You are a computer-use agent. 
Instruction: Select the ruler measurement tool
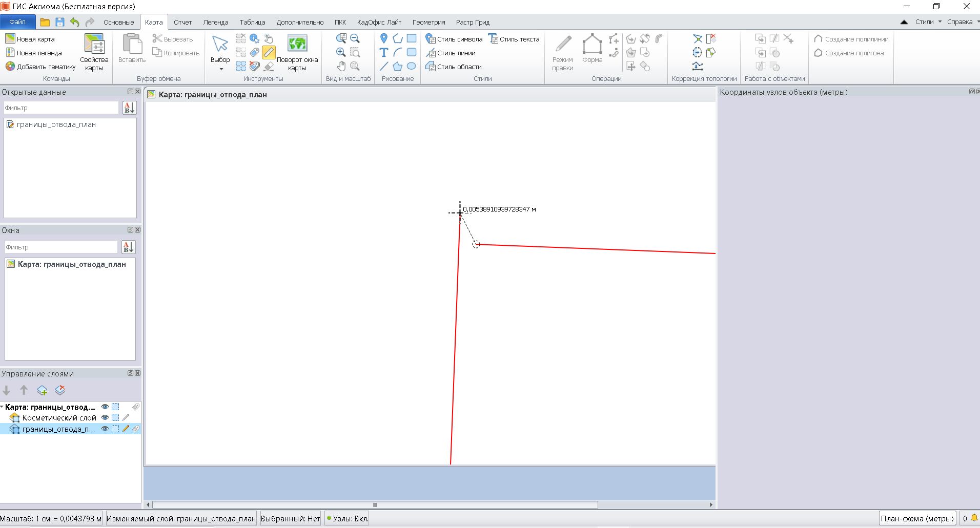(269, 52)
